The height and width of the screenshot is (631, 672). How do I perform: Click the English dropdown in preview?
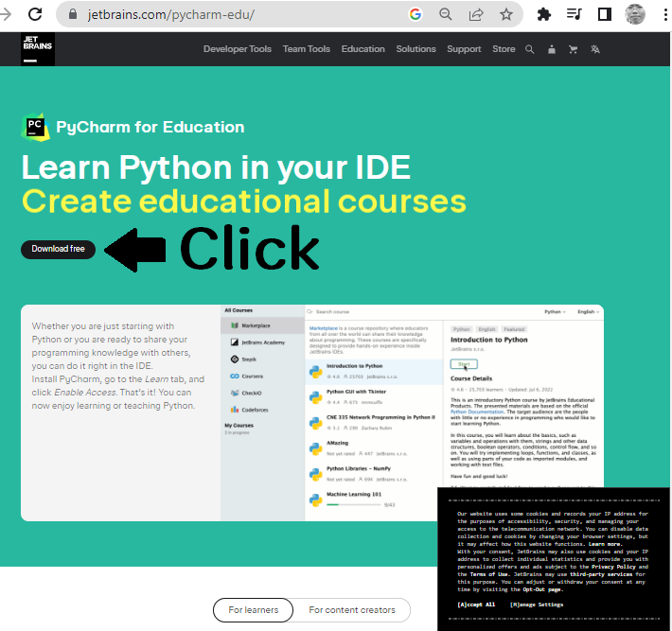[x=588, y=312]
